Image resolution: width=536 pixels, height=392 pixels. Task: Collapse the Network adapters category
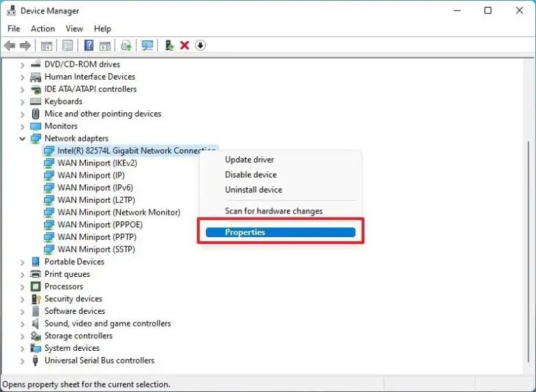tap(22, 139)
